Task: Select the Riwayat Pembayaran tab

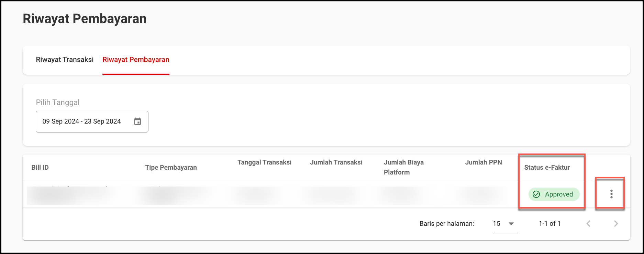Action: tap(136, 60)
